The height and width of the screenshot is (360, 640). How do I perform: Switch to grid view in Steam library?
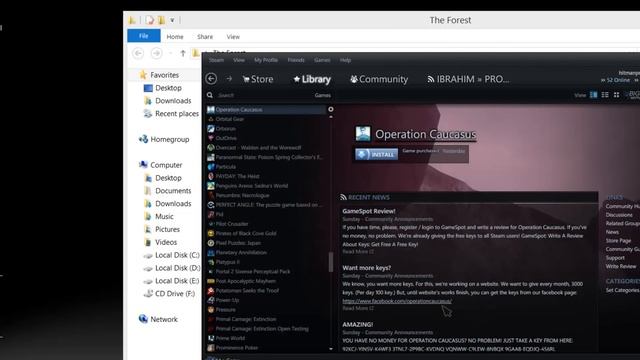(616, 95)
